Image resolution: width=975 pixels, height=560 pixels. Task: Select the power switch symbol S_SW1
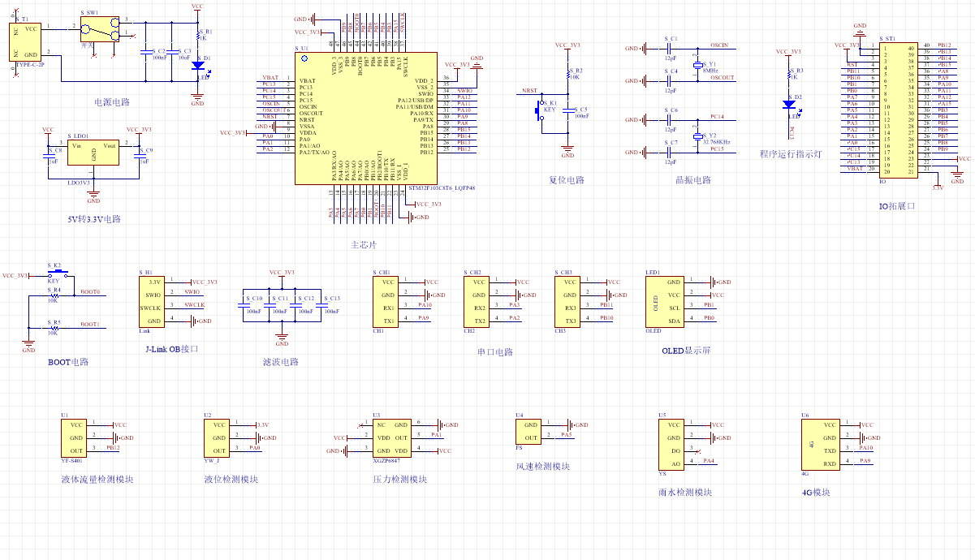101,29
